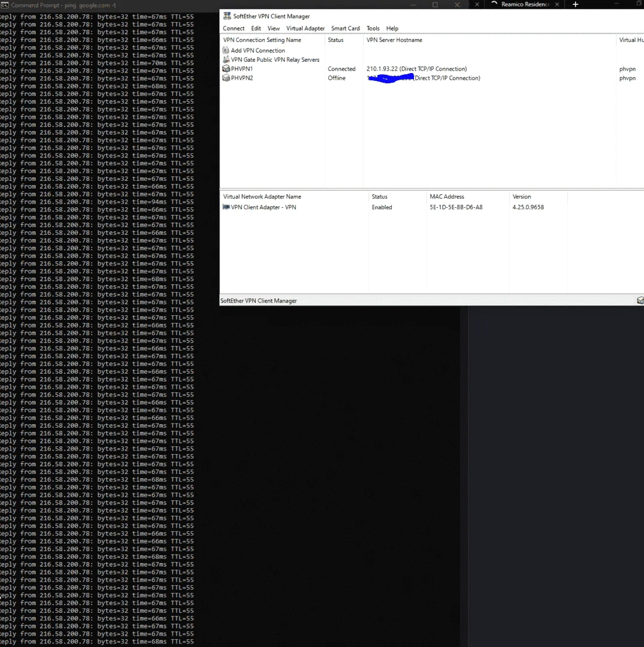Open the Connect menu

[234, 29]
